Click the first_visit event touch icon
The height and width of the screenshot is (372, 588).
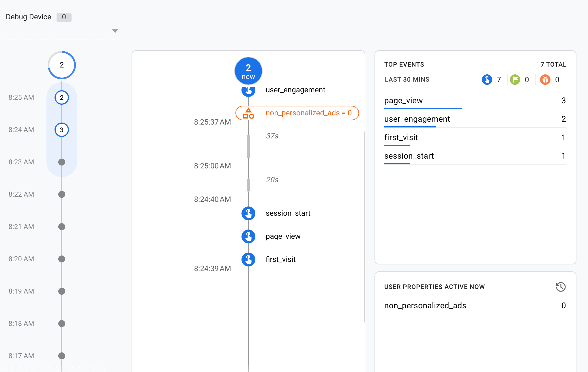click(248, 260)
